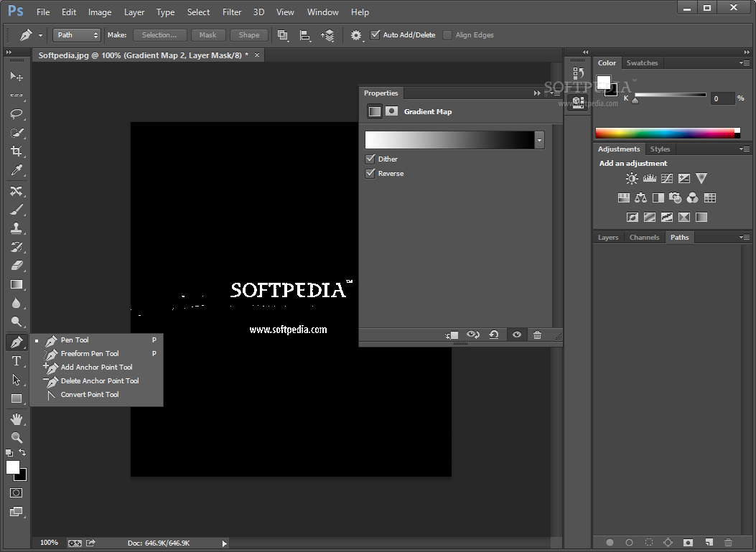Enable the Align Edges checkbox
The width and height of the screenshot is (756, 552).
(447, 34)
